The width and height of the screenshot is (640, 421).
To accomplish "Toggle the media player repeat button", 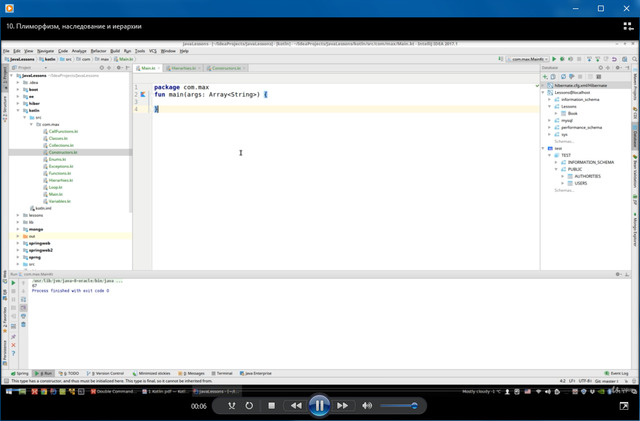I will (250, 405).
